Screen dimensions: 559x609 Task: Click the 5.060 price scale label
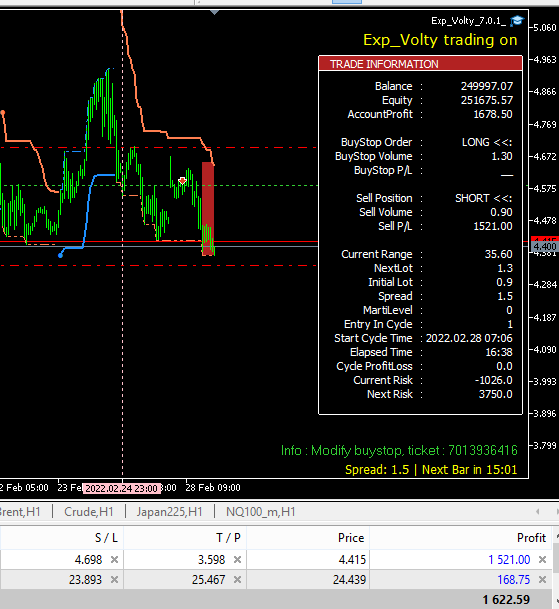[545, 28]
